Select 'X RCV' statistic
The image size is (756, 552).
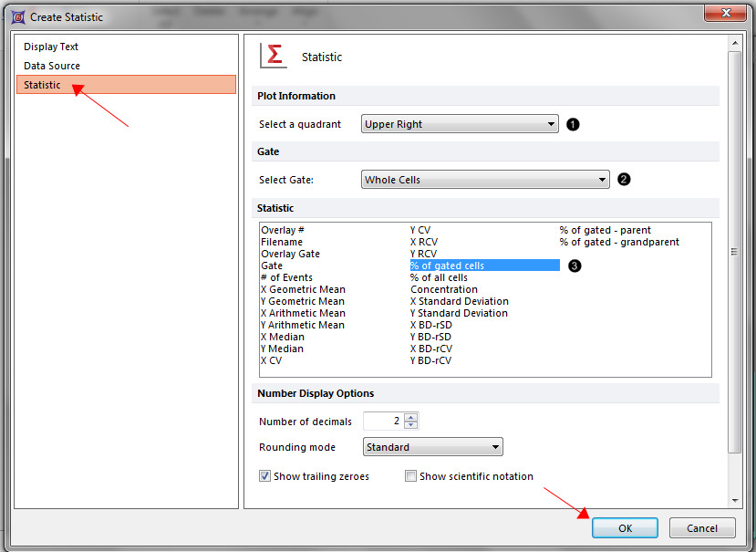[x=424, y=242]
